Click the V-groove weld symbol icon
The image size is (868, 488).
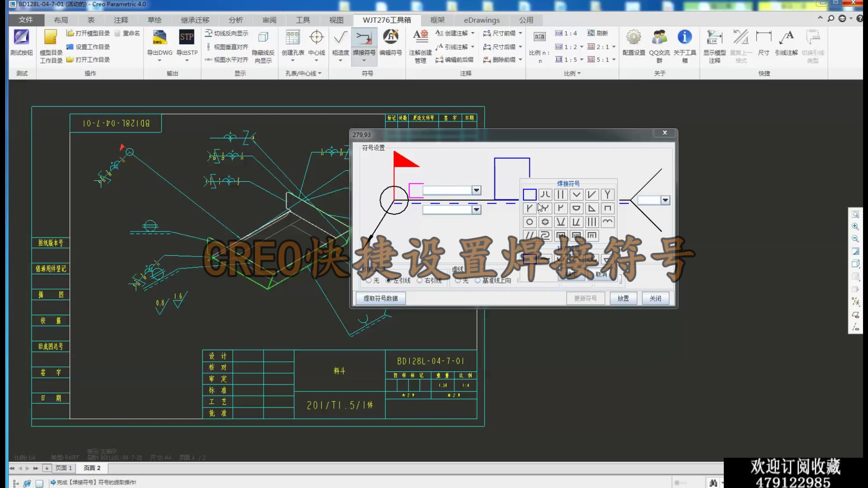(x=576, y=194)
